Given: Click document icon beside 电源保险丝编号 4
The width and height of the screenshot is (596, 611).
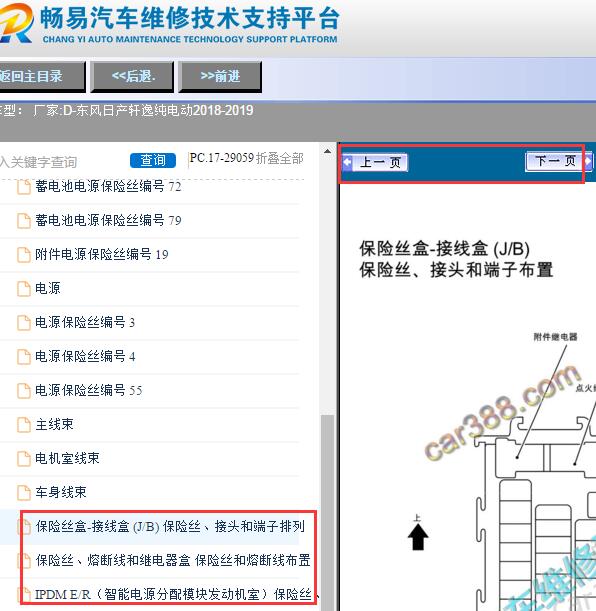Looking at the screenshot, I should tap(24, 357).
